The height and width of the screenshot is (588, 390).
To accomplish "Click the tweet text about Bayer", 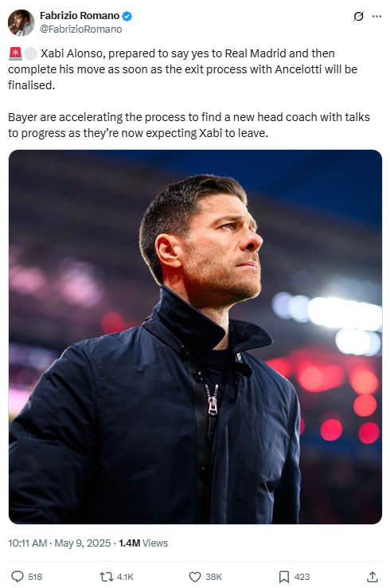I will pos(189,125).
